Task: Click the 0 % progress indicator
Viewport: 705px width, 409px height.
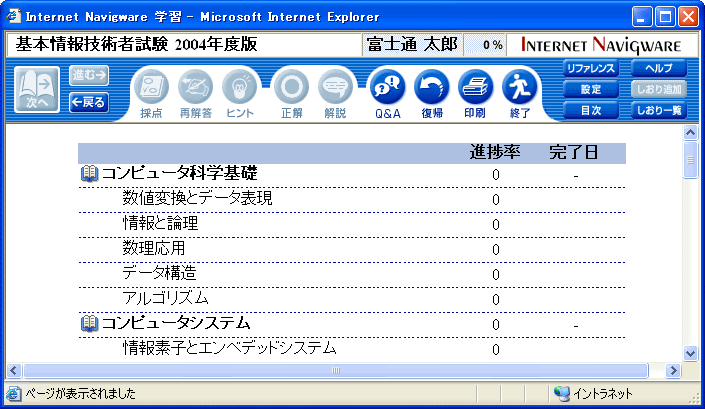Action: click(x=484, y=45)
